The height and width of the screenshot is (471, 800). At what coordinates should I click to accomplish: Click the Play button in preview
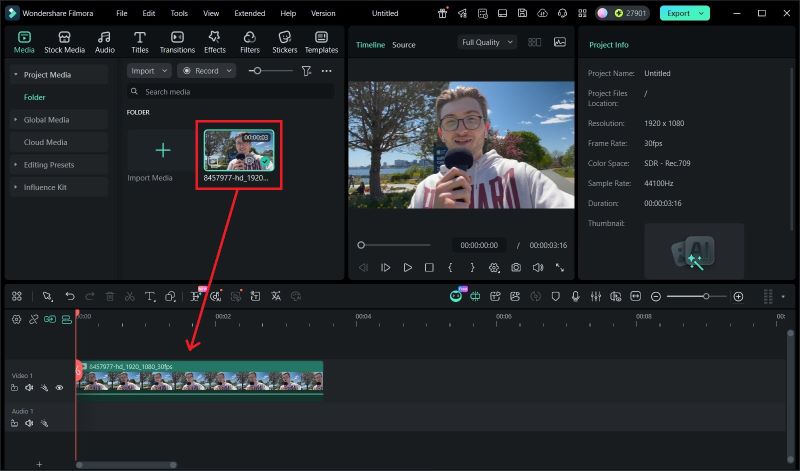(x=407, y=267)
